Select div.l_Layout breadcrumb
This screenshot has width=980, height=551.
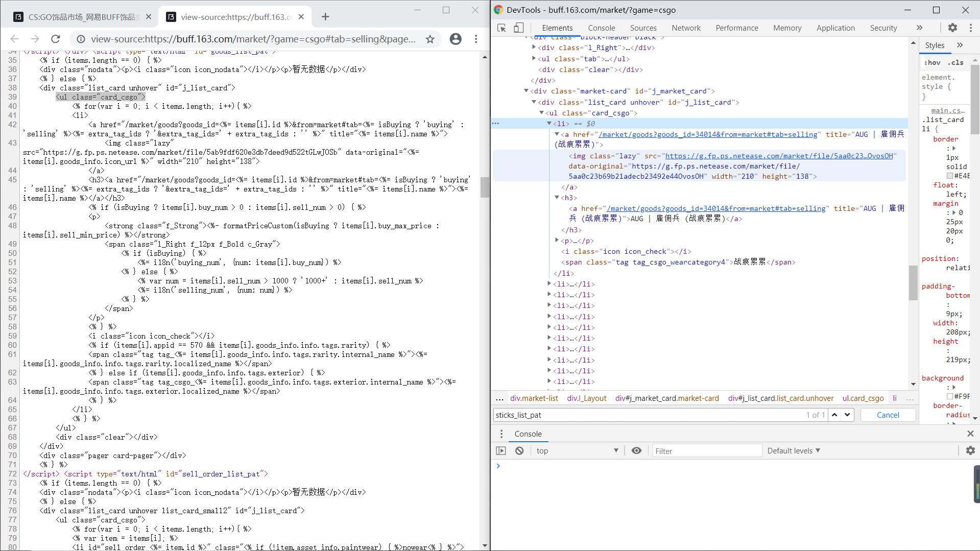(x=586, y=398)
